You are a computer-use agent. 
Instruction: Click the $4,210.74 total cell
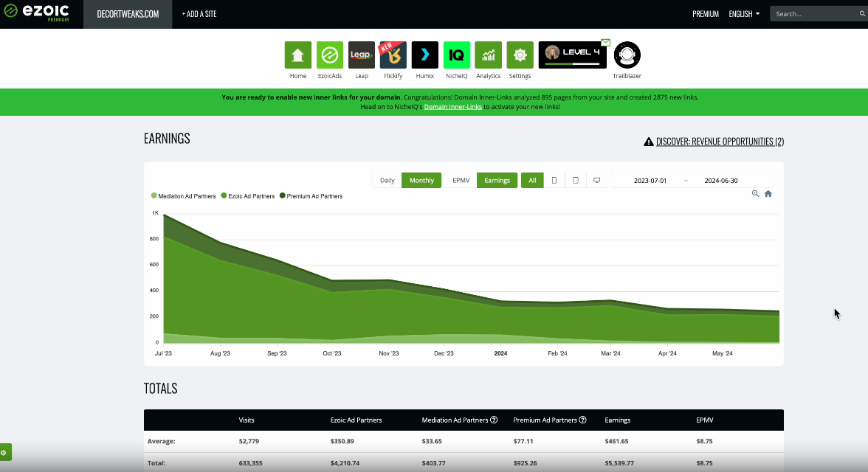[x=345, y=463]
